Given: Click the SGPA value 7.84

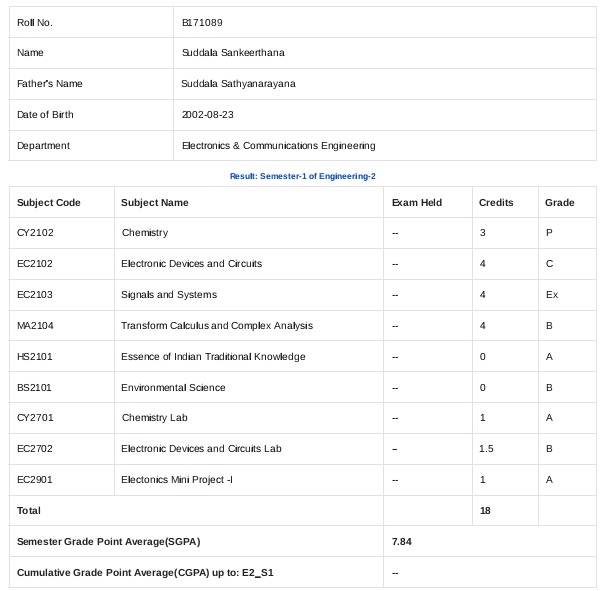Looking at the screenshot, I should tap(402, 541).
